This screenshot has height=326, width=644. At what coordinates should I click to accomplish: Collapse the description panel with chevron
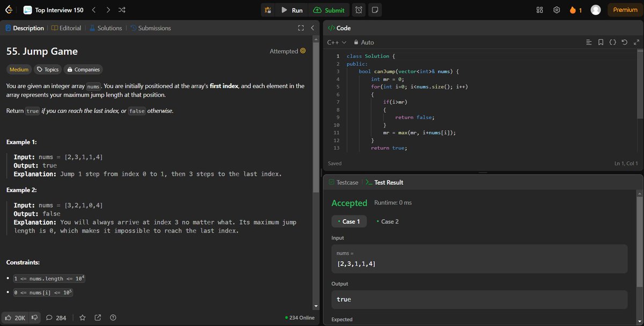click(x=312, y=28)
